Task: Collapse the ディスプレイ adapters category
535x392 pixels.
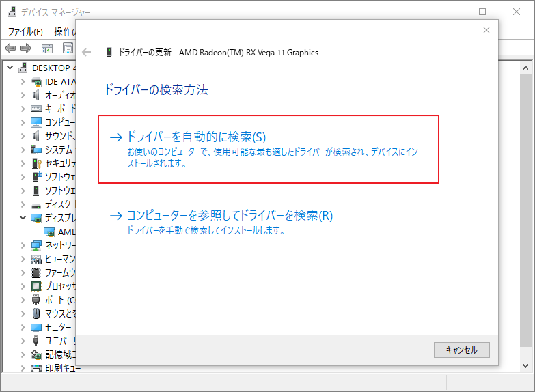Action: tap(23, 218)
